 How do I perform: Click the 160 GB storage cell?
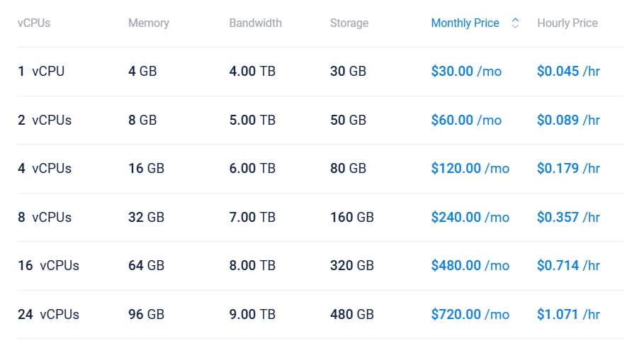tap(351, 218)
